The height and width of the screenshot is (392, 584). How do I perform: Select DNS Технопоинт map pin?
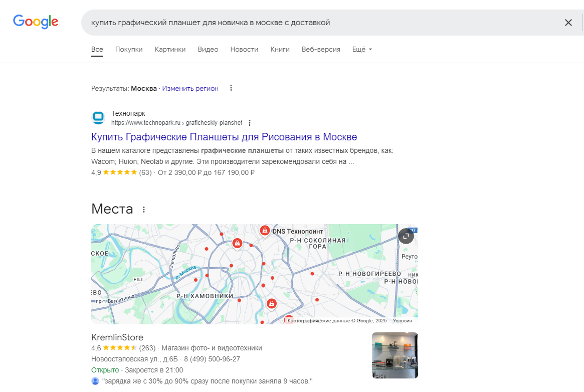click(264, 231)
